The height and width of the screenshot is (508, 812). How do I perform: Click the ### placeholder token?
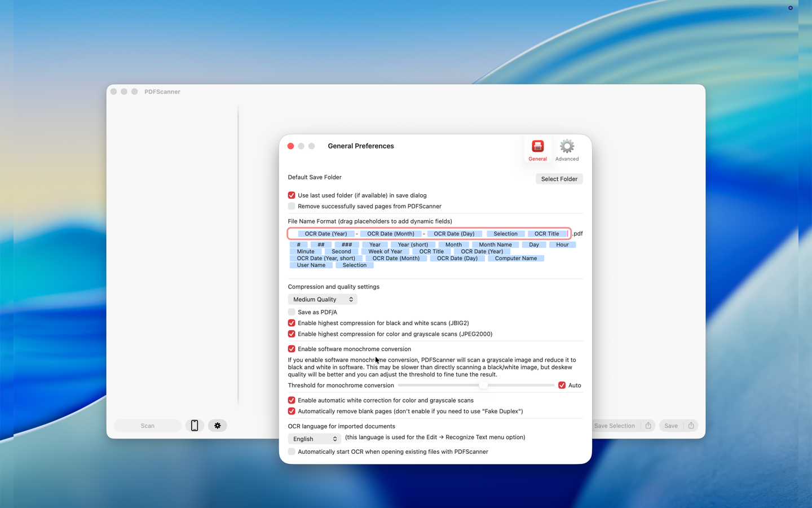pos(347,245)
